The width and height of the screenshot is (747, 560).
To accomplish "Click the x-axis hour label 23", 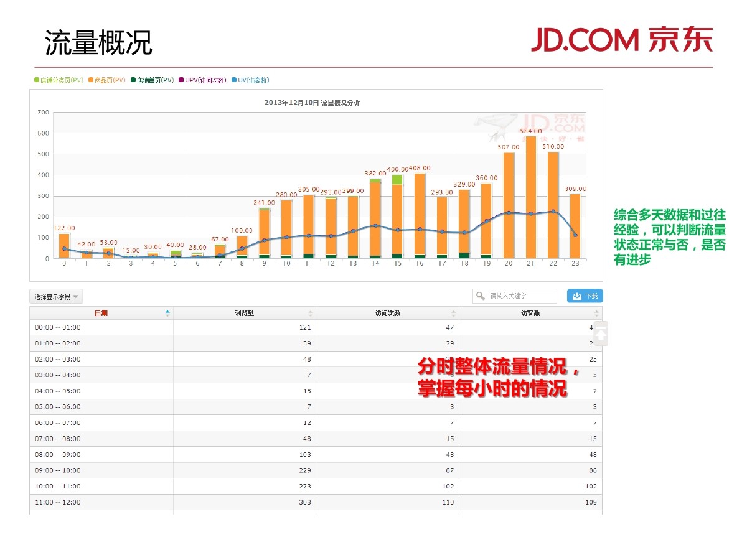I will 575,264.
